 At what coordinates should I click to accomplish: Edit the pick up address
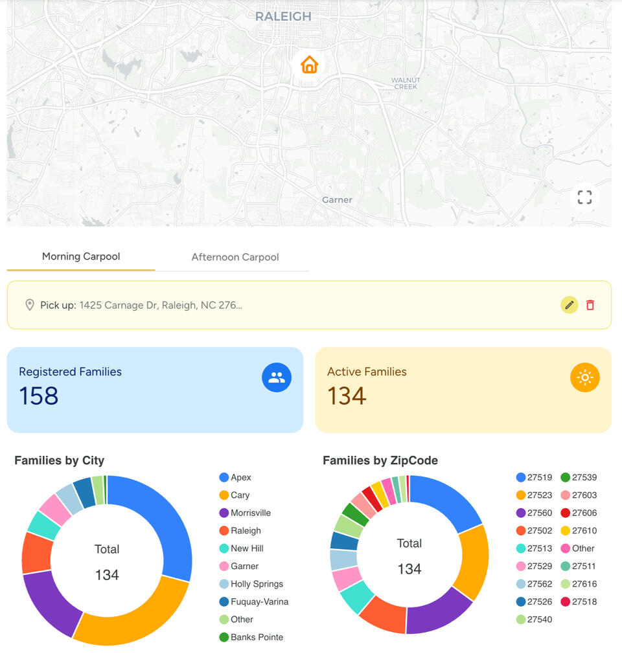570,305
